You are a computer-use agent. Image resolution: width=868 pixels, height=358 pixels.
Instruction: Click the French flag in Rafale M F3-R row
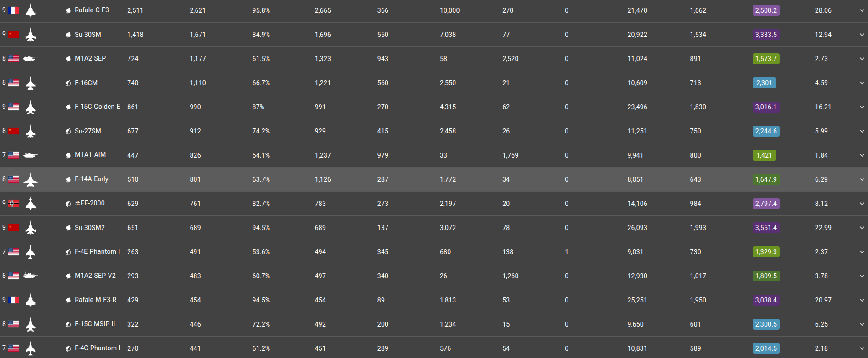pos(14,300)
